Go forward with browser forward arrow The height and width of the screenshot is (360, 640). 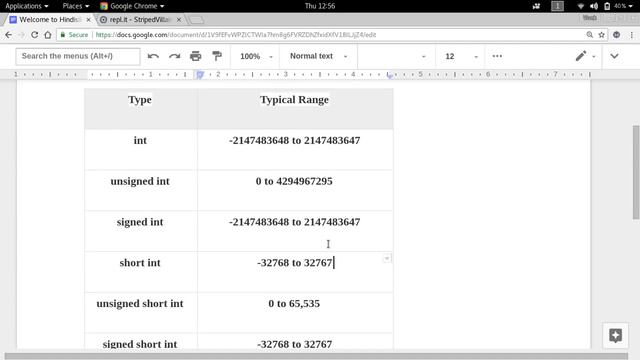[x=22, y=35]
